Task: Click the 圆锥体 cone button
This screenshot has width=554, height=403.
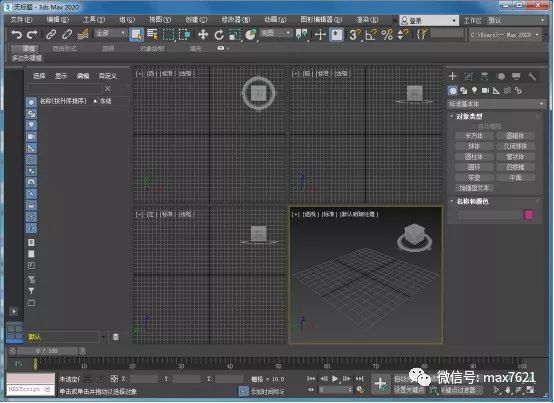Action: tap(515, 136)
